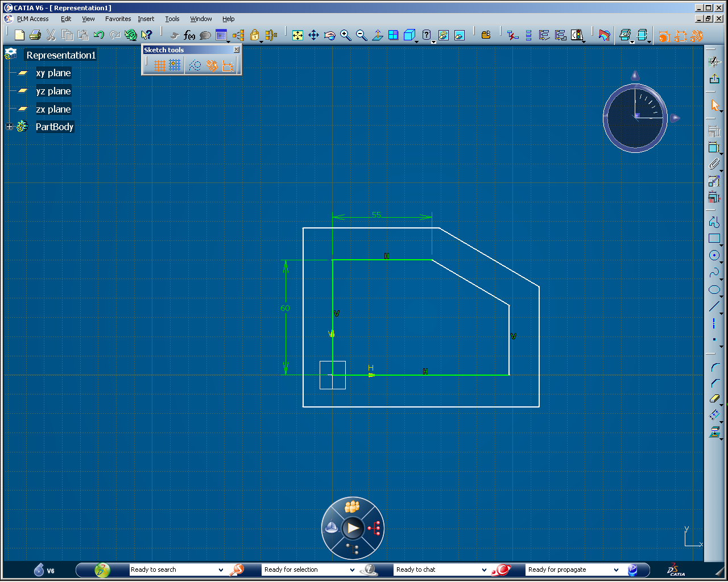Click the Exit workbench icon

pyautogui.click(x=714, y=79)
